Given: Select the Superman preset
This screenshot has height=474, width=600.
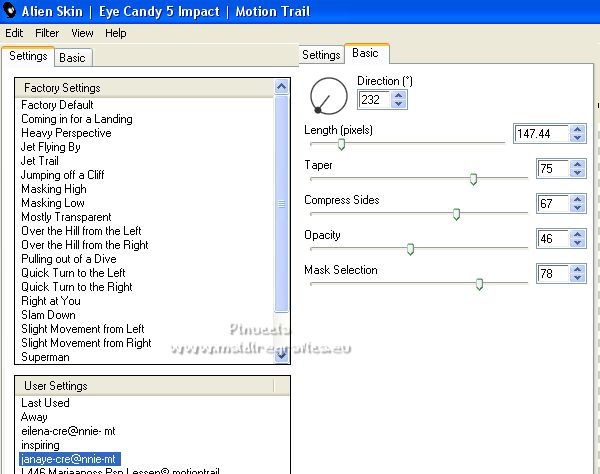Looking at the screenshot, I should [46, 357].
